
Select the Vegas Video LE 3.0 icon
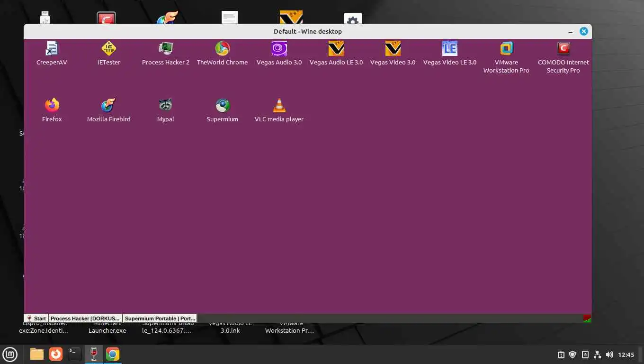coord(450,48)
